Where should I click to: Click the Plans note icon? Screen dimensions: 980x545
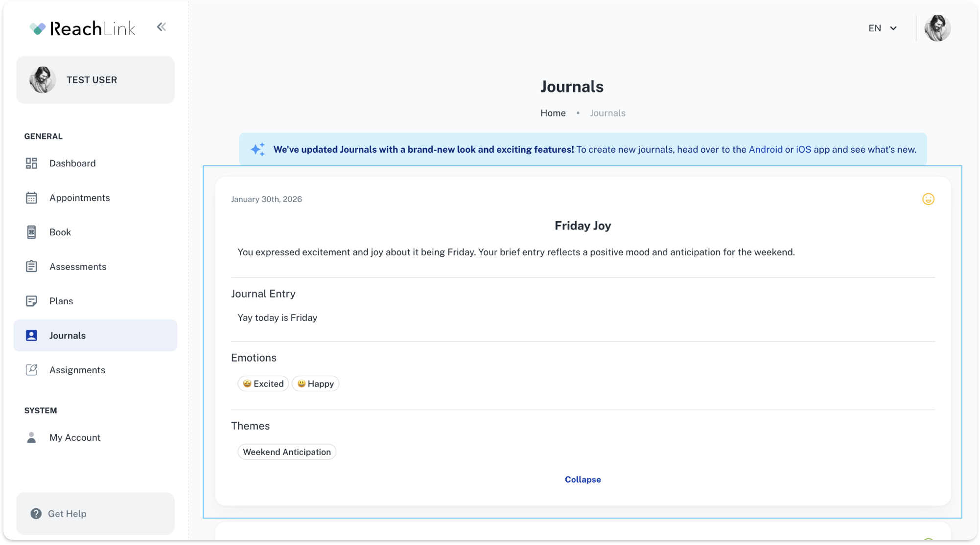31,301
